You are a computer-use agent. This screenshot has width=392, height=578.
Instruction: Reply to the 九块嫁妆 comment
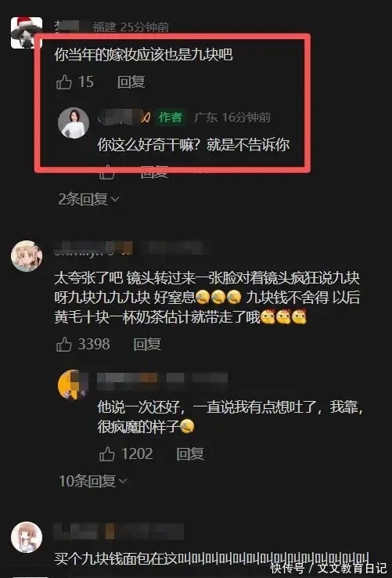tap(131, 81)
